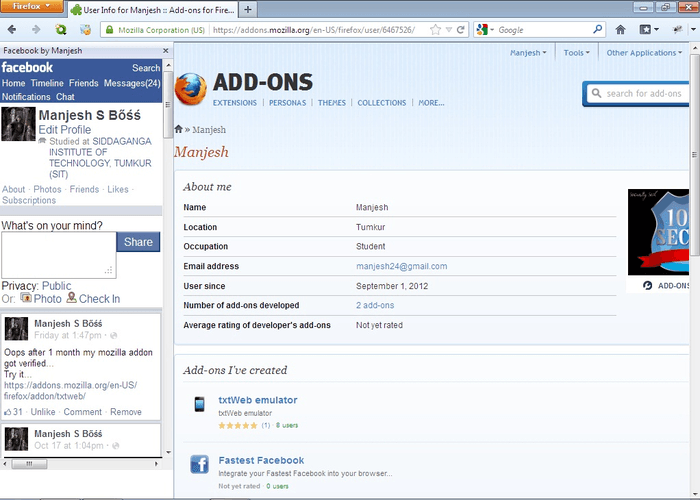Click the Photo icon in sidebar composer
Image resolution: width=700 pixels, height=500 pixels.
point(26,297)
